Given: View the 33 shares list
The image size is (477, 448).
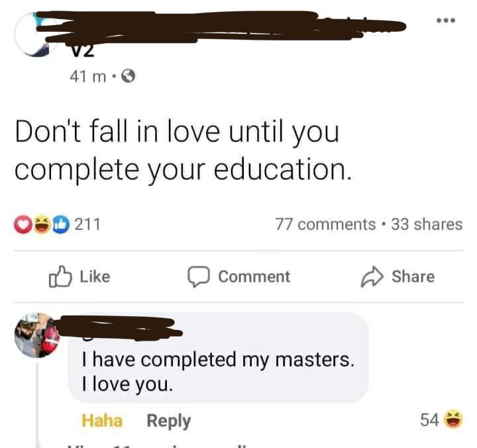Looking at the screenshot, I should tap(427, 225).
